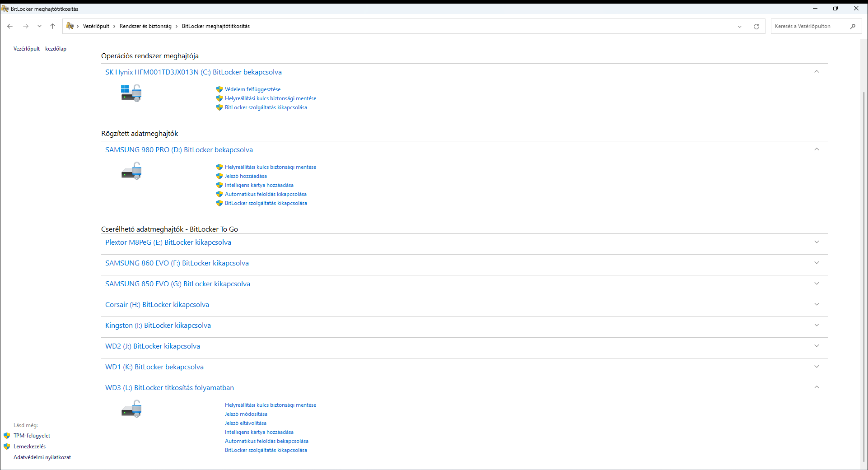Click Intelligens kártya hozzáadása for D: drive
The image size is (868, 470).
pyautogui.click(x=259, y=185)
